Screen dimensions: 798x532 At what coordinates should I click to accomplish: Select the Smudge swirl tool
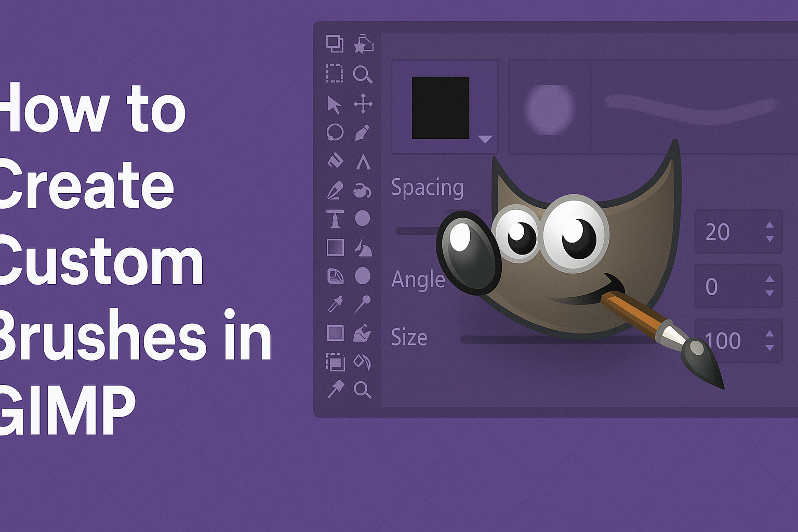click(x=362, y=191)
